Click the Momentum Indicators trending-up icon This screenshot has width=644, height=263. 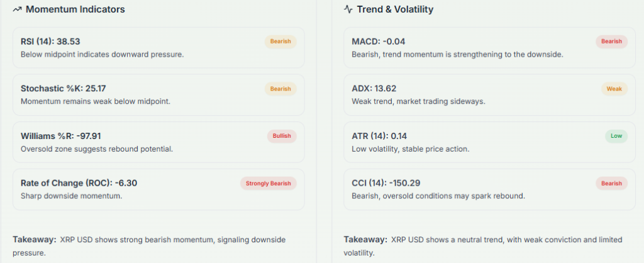tap(17, 9)
